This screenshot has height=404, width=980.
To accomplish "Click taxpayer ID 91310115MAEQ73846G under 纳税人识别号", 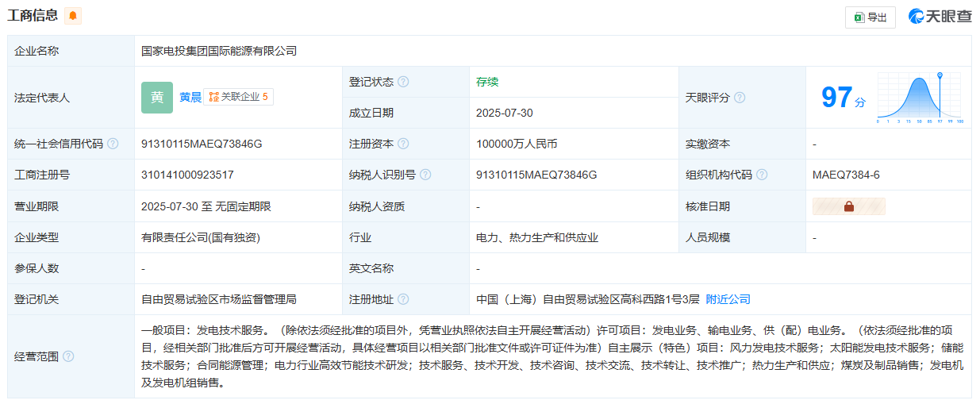I will pos(536,175).
